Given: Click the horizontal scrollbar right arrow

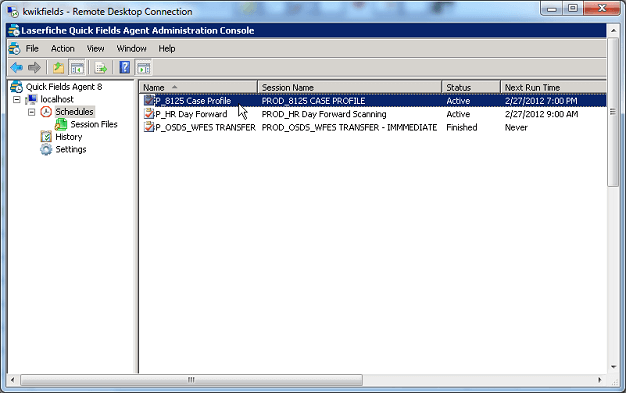Looking at the screenshot, I should 600,380.
